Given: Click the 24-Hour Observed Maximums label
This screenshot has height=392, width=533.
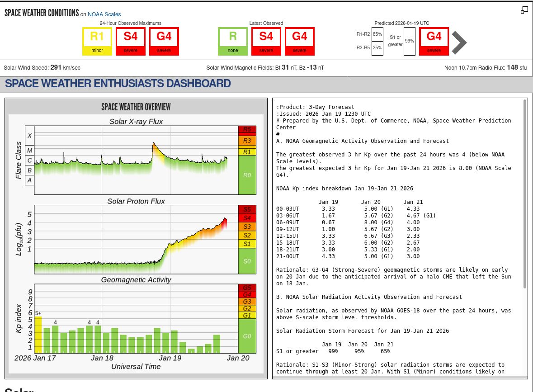Looking at the screenshot, I should pyautogui.click(x=131, y=23).
